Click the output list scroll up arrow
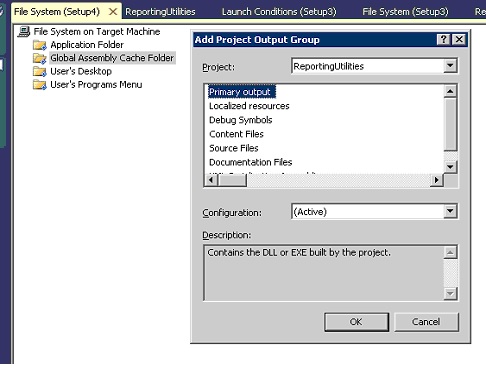 450,91
